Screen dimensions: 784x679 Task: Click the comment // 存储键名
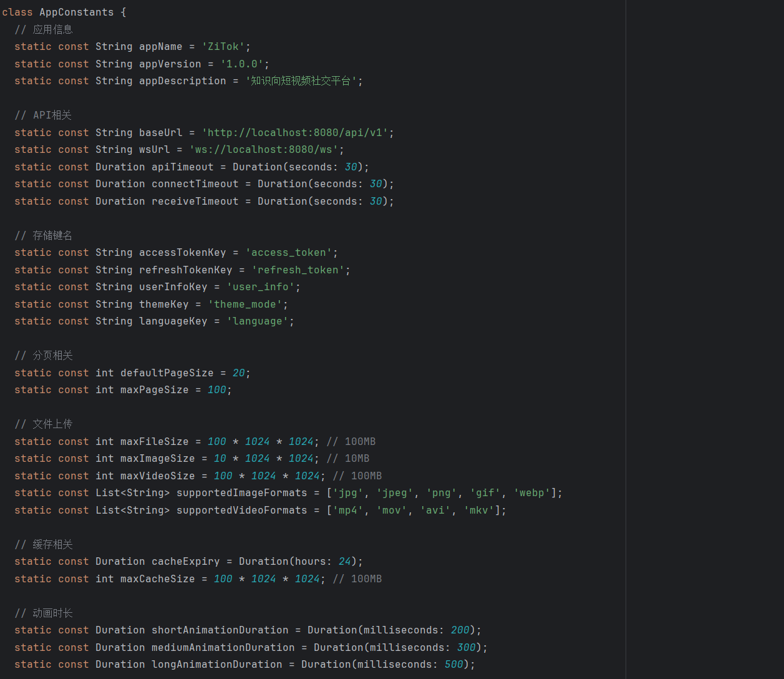tap(44, 236)
